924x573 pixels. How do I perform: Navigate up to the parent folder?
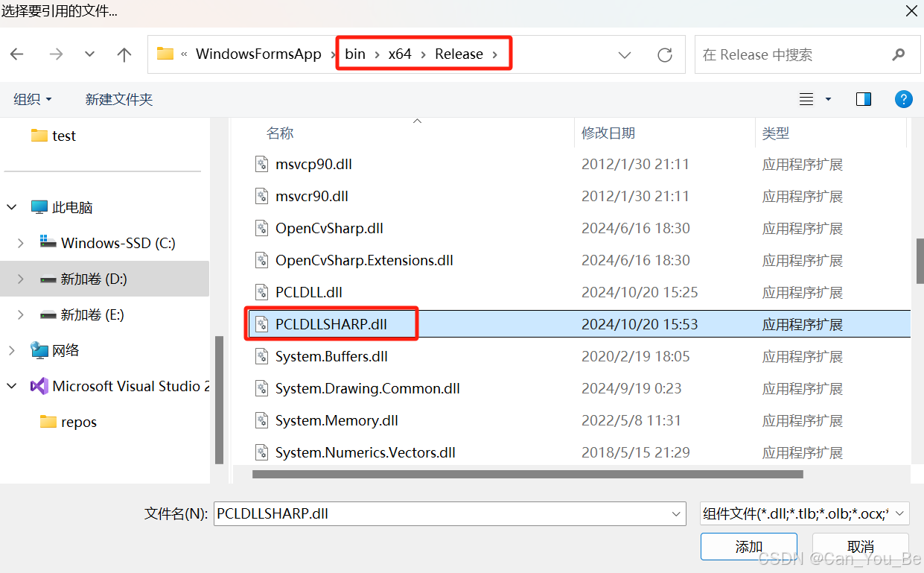coord(124,54)
